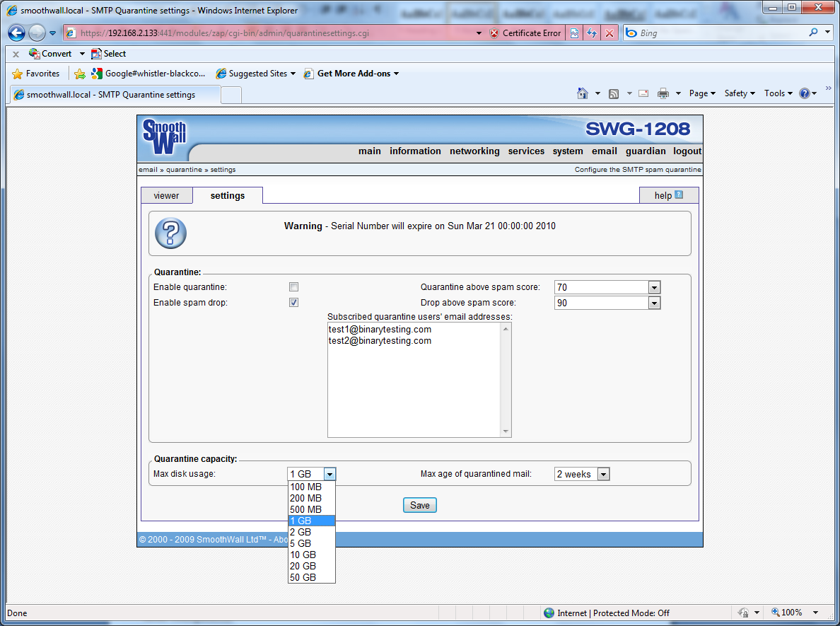Click in subscribed email addresses textarea
This screenshot has width=840, height=626.
click(414, 380)
